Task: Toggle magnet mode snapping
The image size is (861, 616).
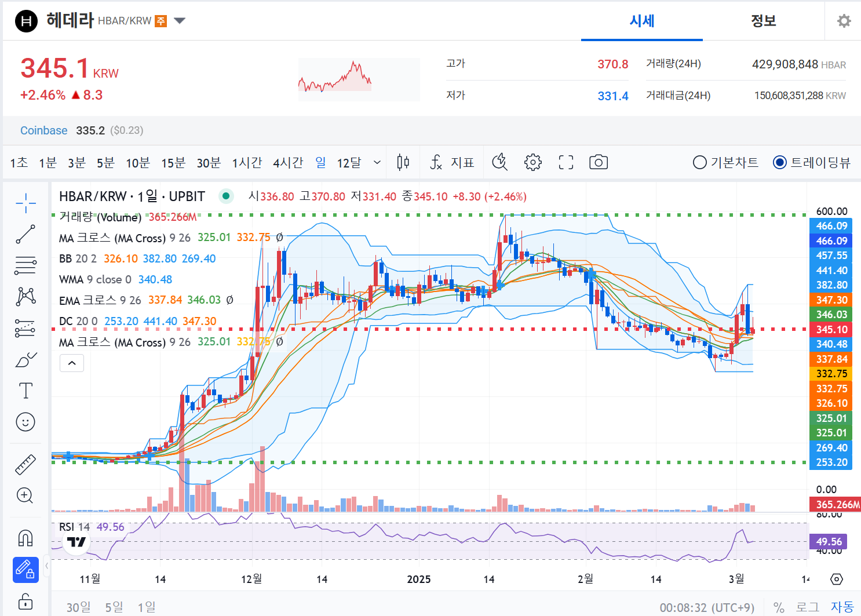Action: 25,538
